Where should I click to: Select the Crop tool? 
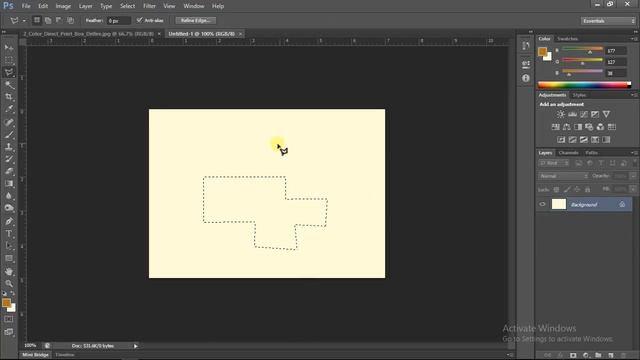(x=9, y=97)
